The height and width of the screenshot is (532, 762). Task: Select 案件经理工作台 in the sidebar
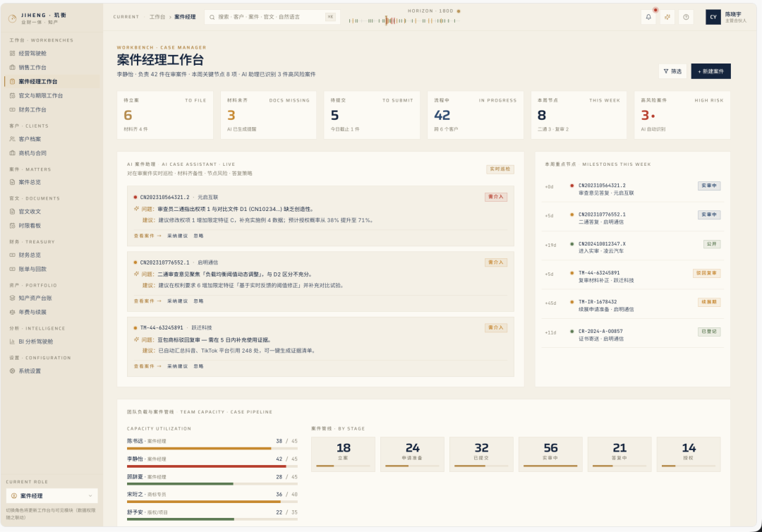(x=52, y=82)
